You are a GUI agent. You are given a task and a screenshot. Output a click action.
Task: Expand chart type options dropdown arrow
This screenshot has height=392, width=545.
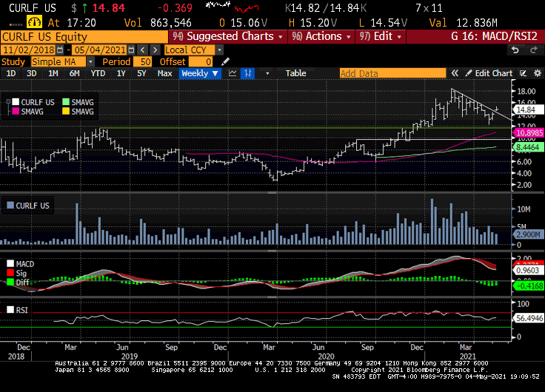pos(267,73)
